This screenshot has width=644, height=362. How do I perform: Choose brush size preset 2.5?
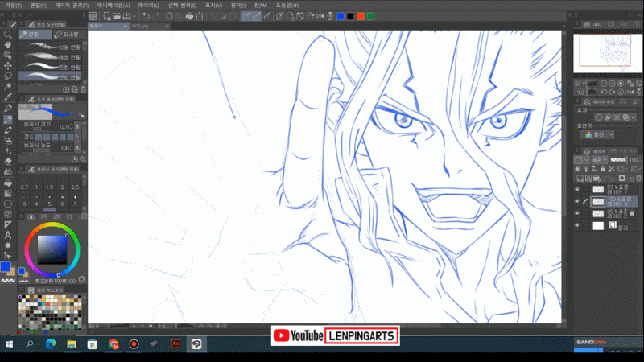tap(75, 185)
